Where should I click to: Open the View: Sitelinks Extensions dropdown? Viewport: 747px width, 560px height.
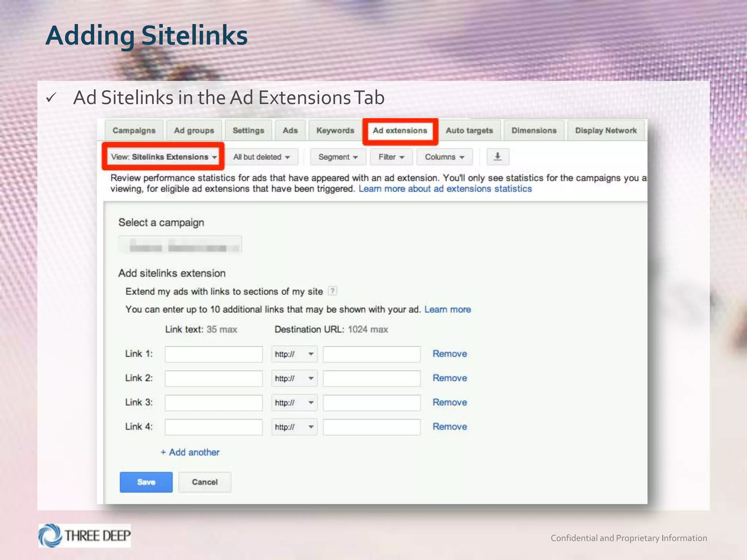tap(163, 157)
